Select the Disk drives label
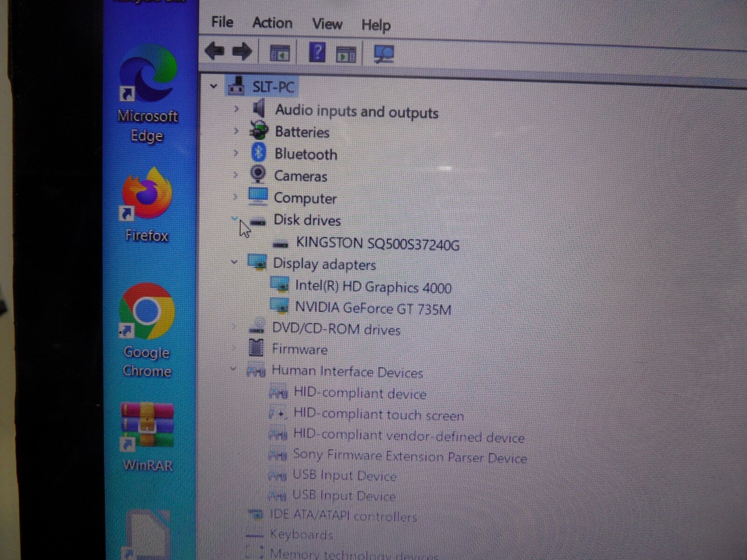Viewport: 747px width, 560px height. click(307, 220)
